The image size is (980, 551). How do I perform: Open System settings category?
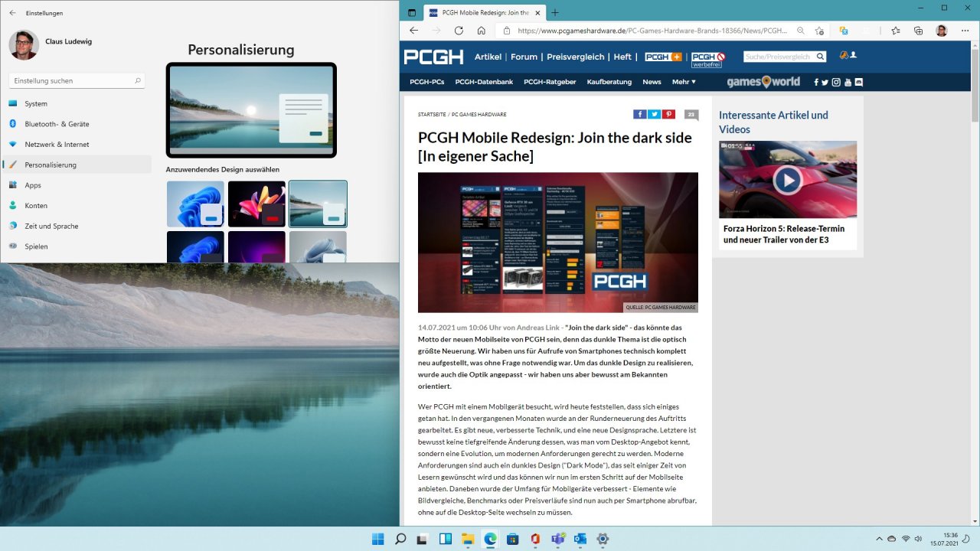[x=77, y=103]
